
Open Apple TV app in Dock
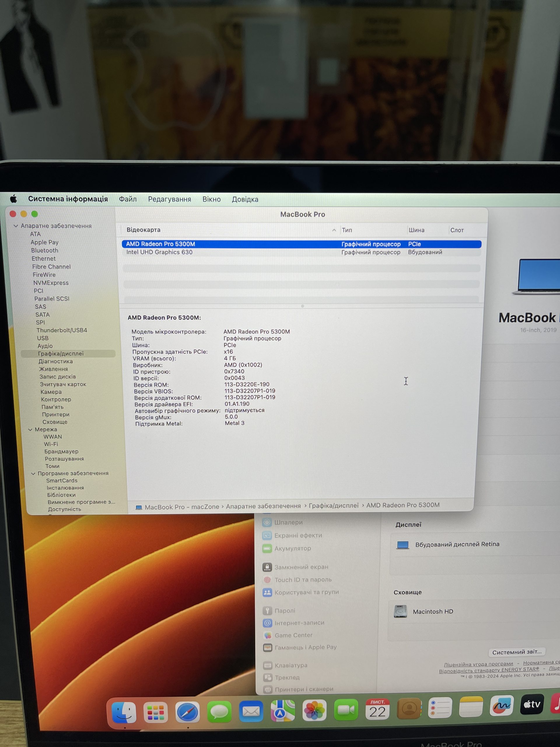[532, 704]
